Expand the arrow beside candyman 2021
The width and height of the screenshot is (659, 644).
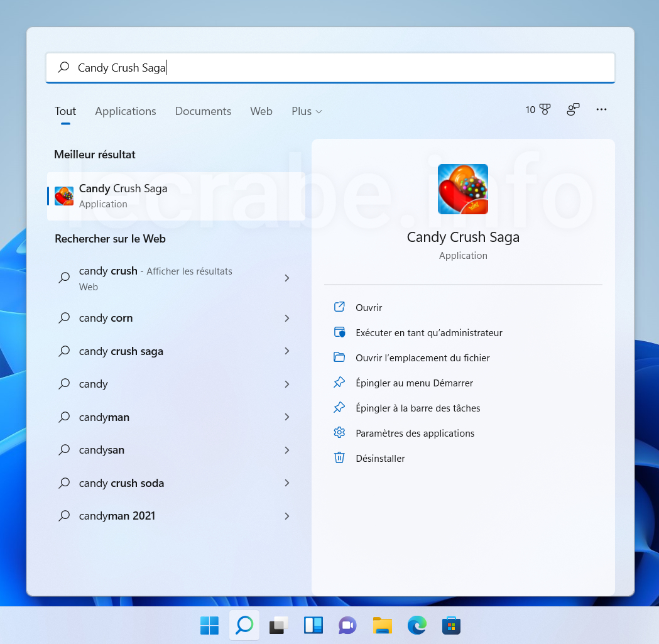pyautogui.click(x=287, y=516)
